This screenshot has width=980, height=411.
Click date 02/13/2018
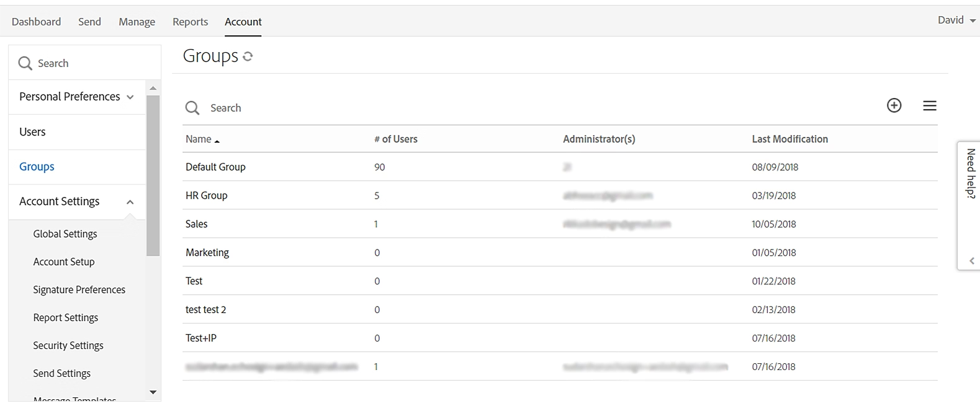point(773,310)
